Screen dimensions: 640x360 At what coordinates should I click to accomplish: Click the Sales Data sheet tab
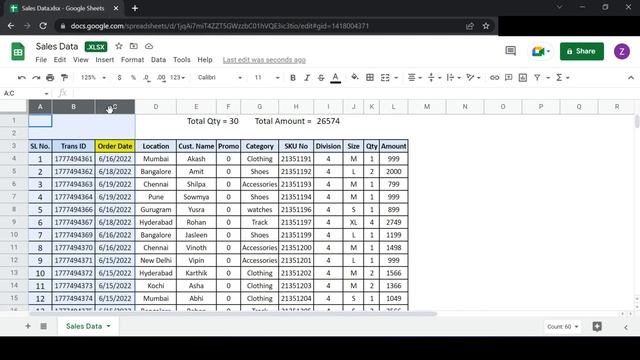tap(88, 326)
